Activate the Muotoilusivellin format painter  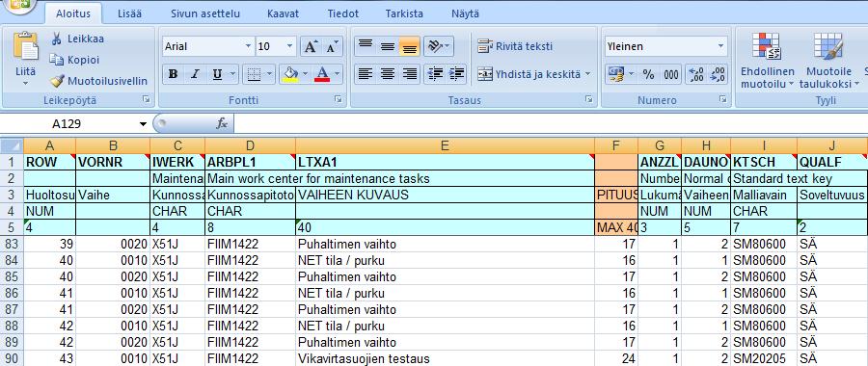click(99, 81)
